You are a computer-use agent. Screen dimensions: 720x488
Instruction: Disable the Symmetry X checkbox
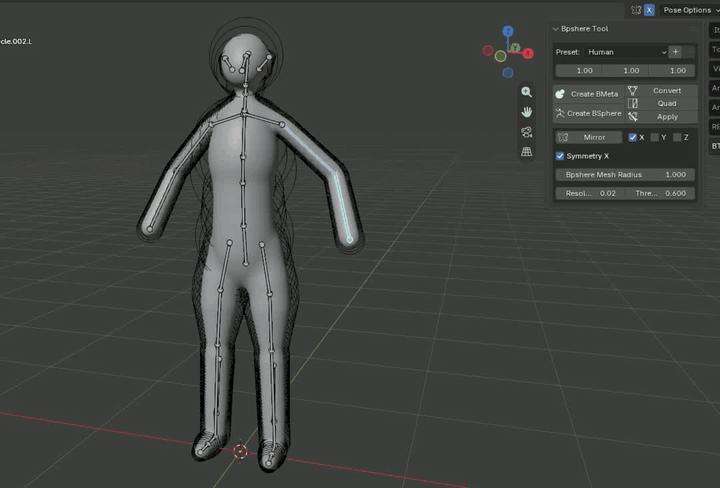click(560, 156)
